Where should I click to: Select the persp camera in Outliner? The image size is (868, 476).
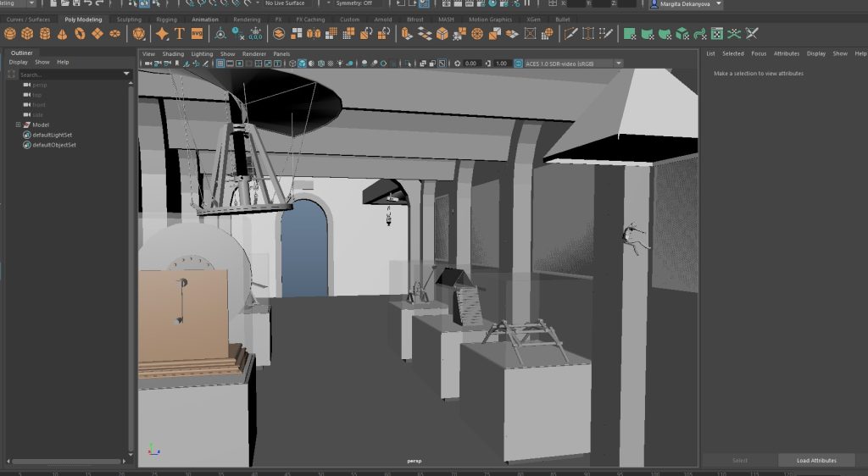pyautogui.click(x=39, y=86)
